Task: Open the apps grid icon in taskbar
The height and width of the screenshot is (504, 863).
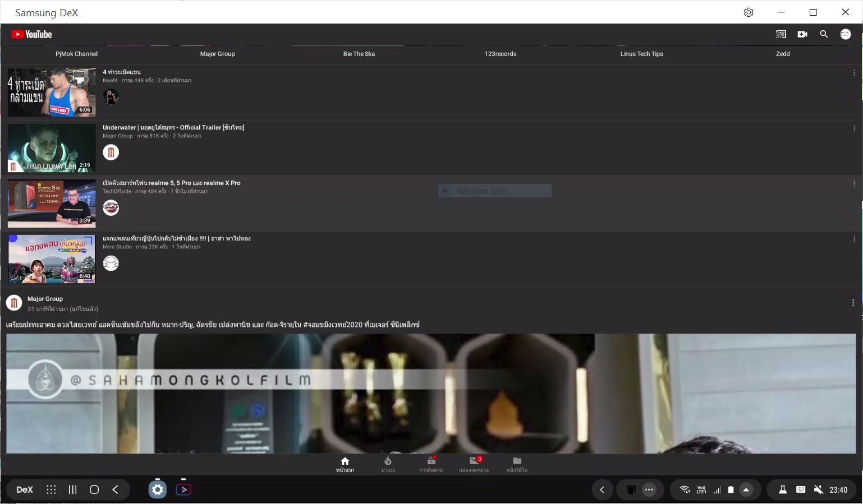Action: 51,489
